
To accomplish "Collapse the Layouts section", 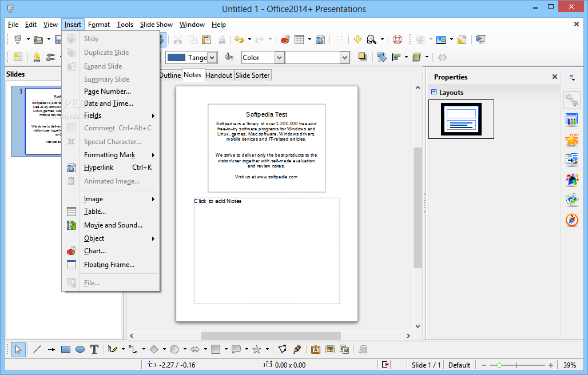I will coord(434,92).
